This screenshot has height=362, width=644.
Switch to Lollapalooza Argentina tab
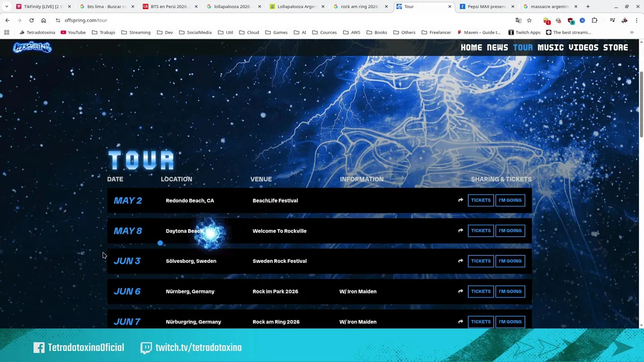(x=297, y=7)
